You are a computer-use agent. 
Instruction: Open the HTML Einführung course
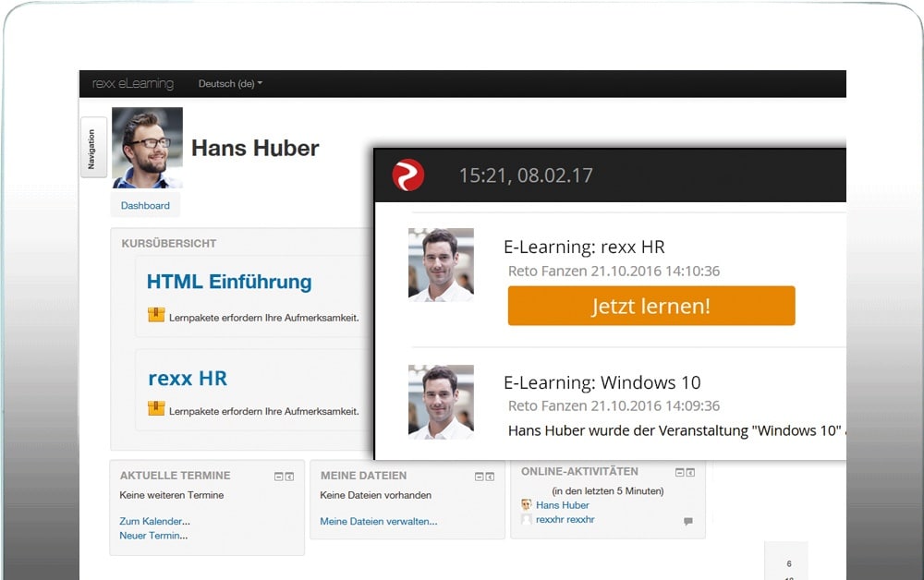coord(229,282)
